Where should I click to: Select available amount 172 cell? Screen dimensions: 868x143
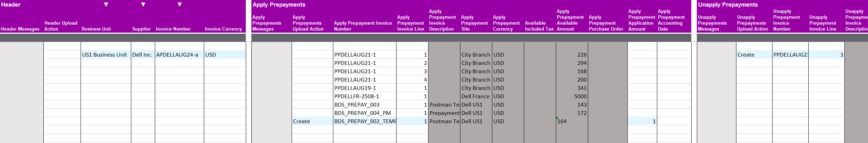pyautogui.click(x=572, y=113)
